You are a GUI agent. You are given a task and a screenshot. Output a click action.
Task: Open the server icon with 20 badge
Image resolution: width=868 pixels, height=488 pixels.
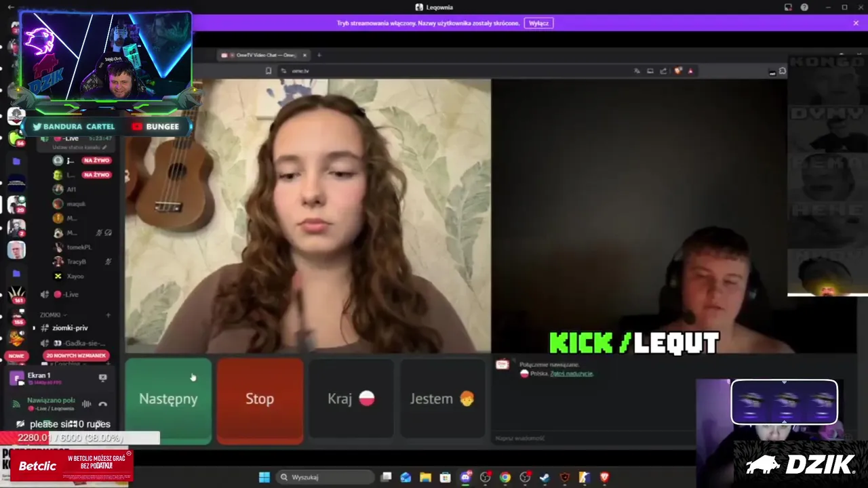point(16,203)
